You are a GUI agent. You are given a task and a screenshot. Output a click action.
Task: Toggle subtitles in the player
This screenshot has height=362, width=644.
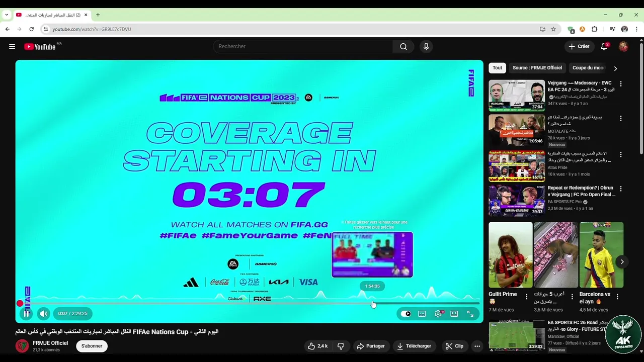point(422,314)
